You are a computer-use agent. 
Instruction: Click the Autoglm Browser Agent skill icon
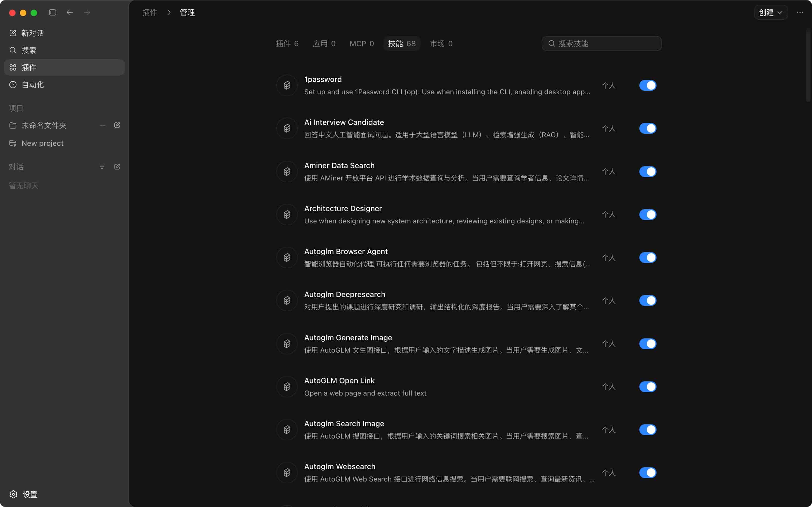tap(287, 258)
